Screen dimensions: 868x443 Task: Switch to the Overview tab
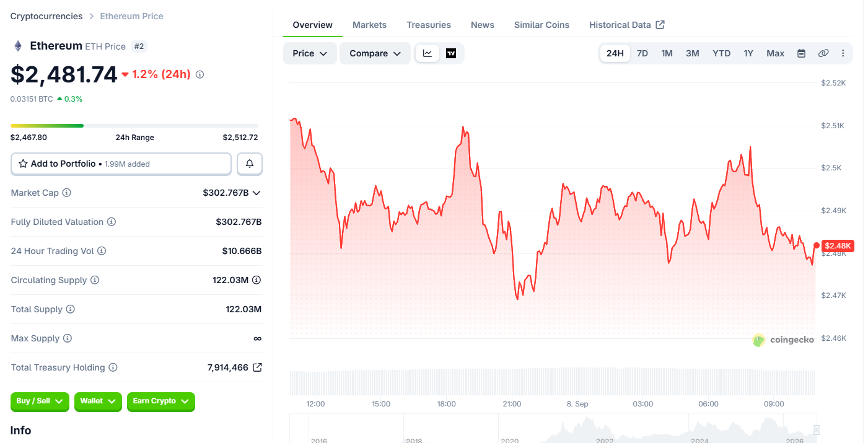(313, 25)
